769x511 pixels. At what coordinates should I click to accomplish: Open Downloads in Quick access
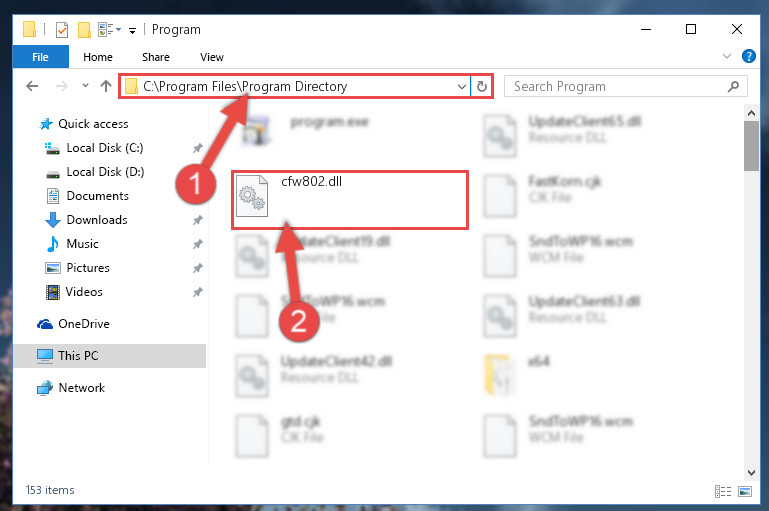(x=97, y=220)
